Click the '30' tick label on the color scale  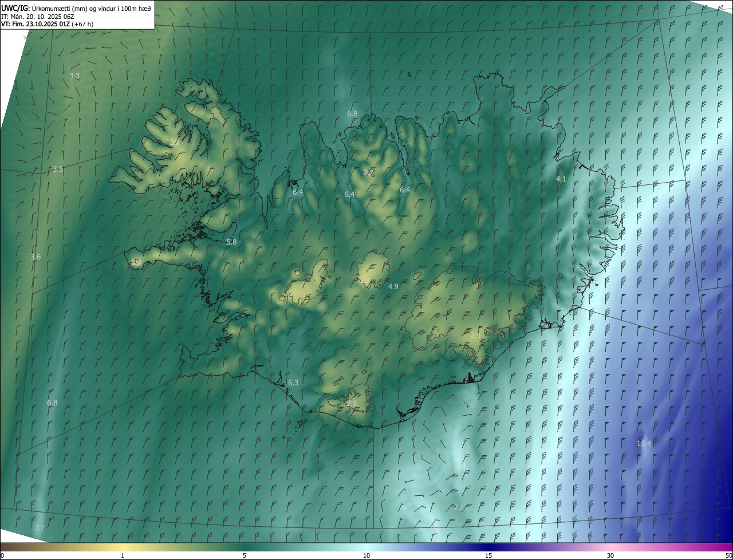click(610, 555)
